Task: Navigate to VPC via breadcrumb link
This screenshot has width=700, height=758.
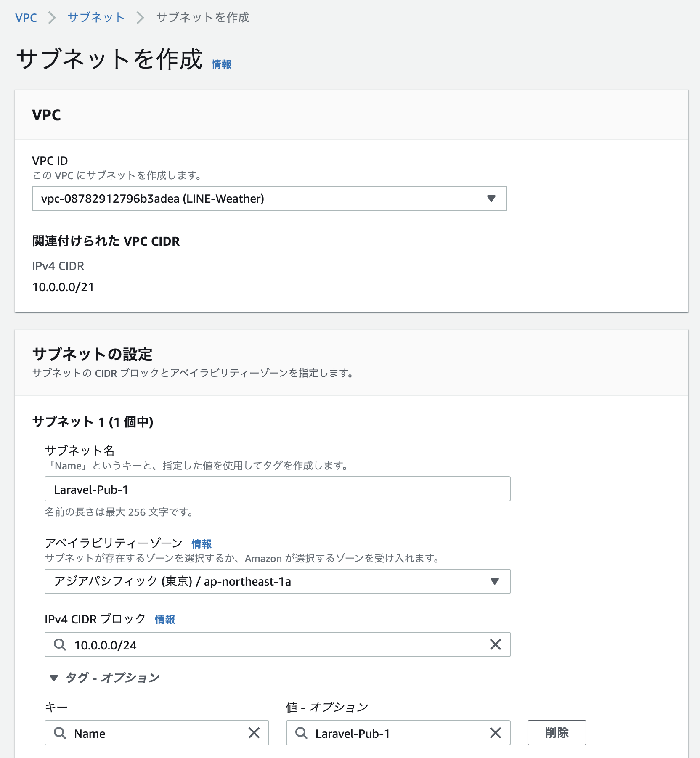Action: 26,17
